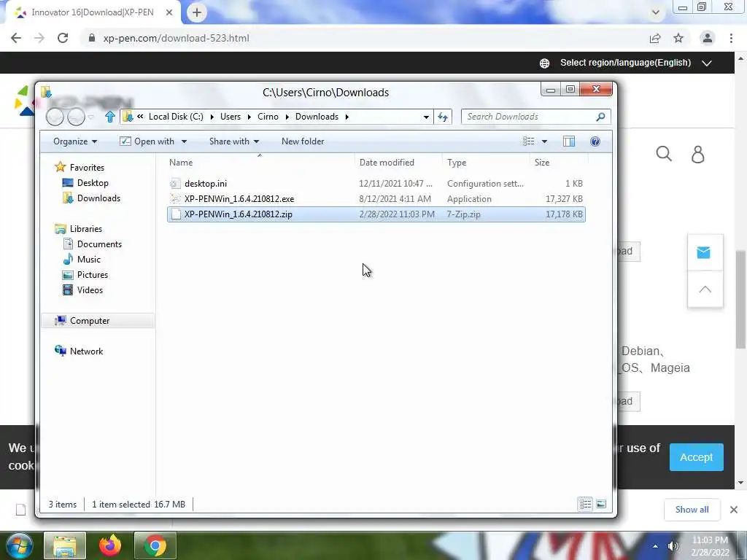Accept the cookie notice
The width and height of the screenshot is (747, 560).
pos(696,457)
